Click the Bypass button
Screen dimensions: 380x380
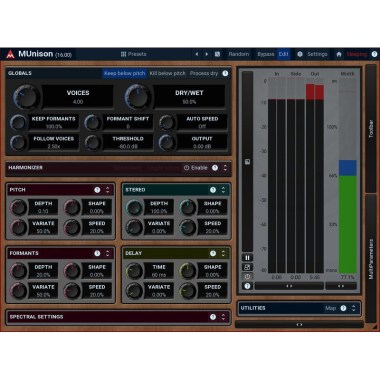pyautogui.click(x=265, y=54)
